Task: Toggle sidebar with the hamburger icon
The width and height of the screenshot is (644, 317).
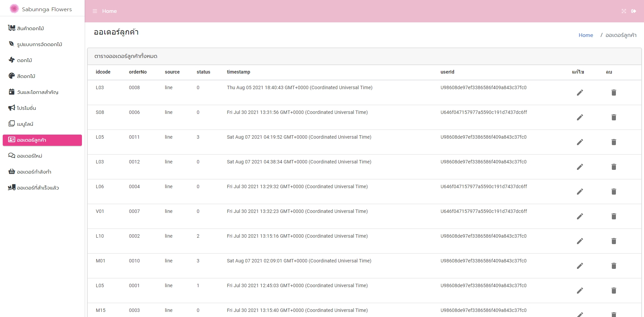Action: click(95, 11)
